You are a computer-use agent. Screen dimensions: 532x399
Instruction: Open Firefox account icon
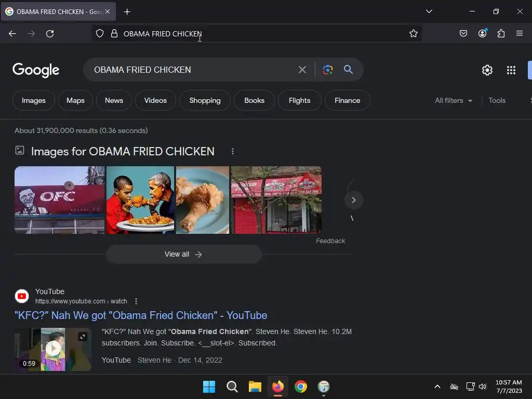[483, 33]
